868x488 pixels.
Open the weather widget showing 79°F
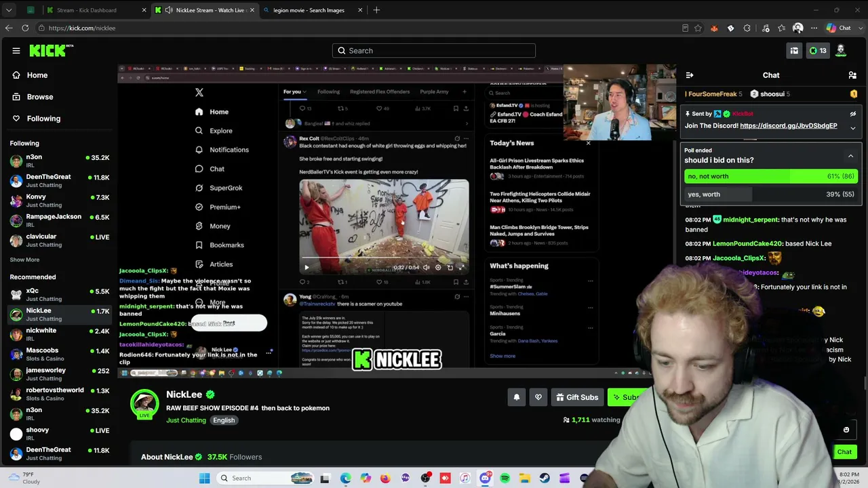(x=24, y=478)
